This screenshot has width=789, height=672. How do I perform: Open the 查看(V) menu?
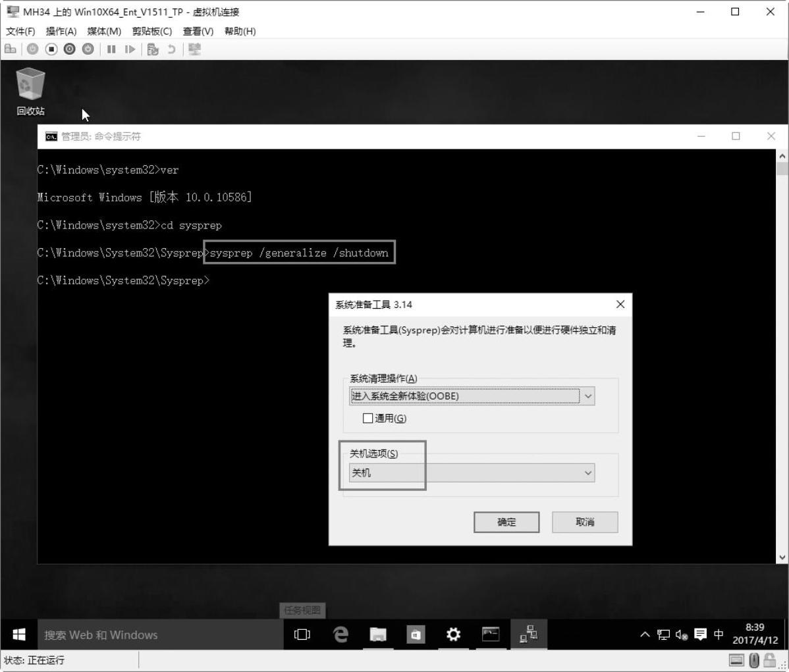coord(198,31)
